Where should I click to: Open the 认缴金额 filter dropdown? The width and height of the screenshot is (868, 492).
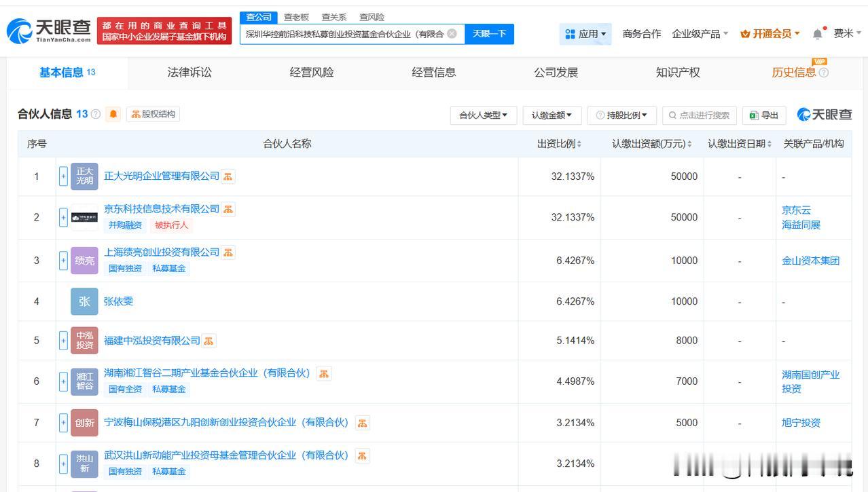pos(551,115)
